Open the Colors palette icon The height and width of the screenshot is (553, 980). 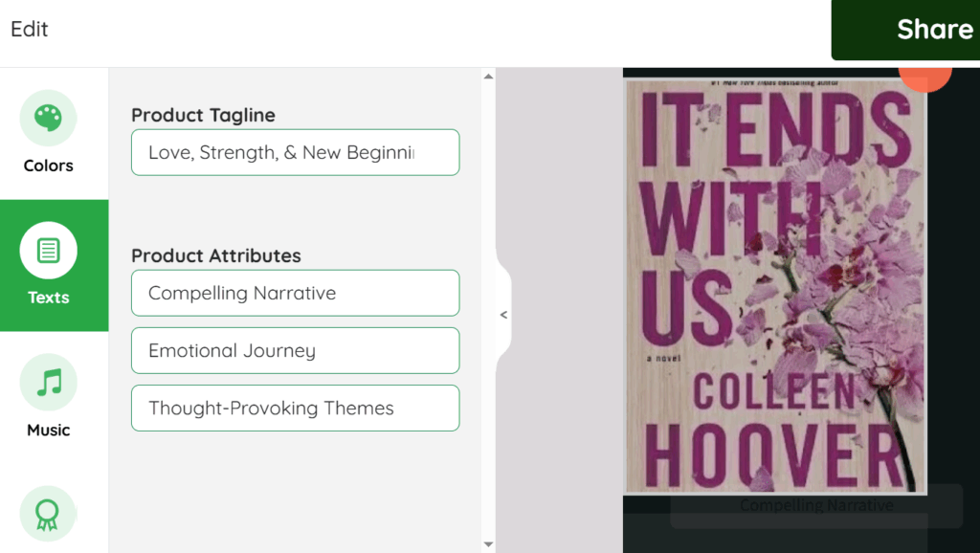(48, 119)
